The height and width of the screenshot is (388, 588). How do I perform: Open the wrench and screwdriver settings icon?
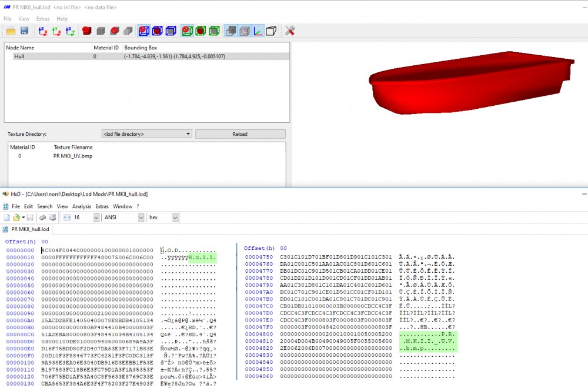tap(289, 31)
